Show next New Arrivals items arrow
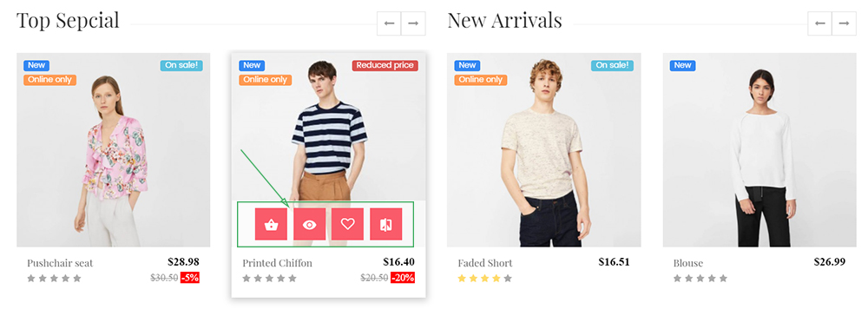 pyautogui.click(x=844, y=23)
